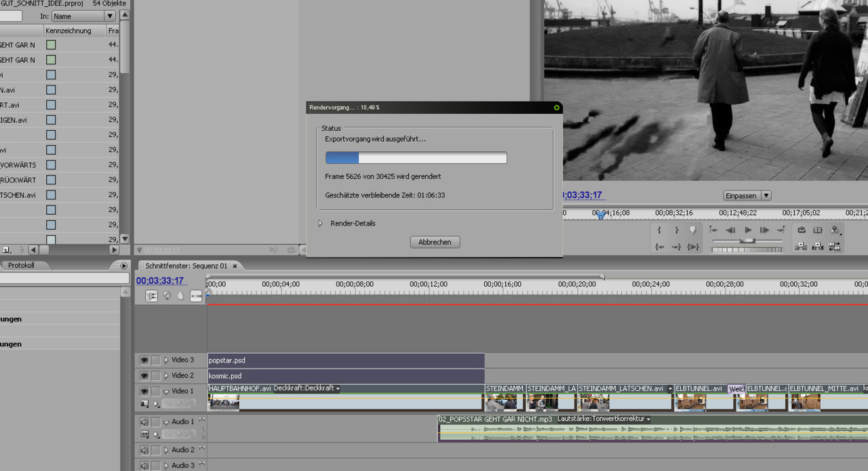Expand the Video 3 track
The image size is (868, 471).
[x=166, y=361]
